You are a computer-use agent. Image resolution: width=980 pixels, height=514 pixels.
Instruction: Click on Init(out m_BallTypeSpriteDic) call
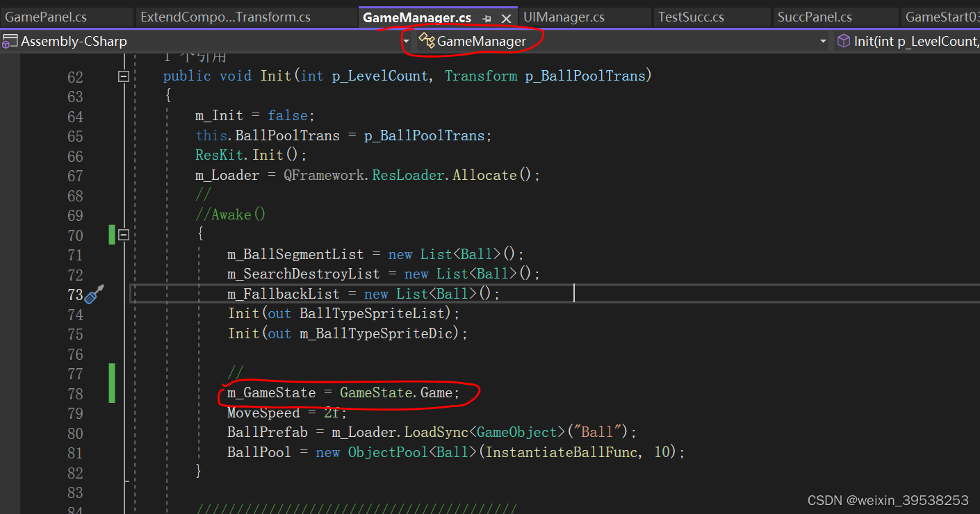click(x=348, y=334)
